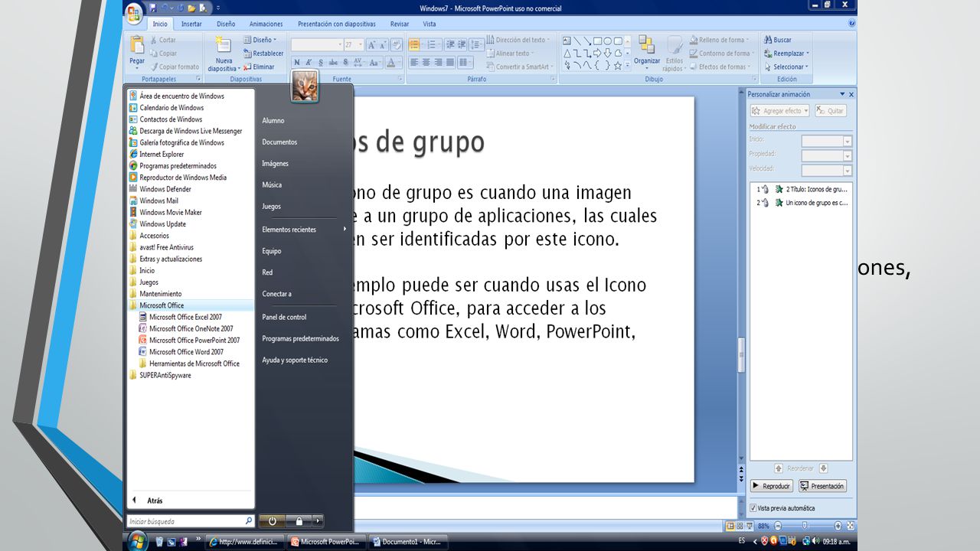Switch to normal view button
Image resolution: width=980 pixels, height=551 pixels.
730,526
